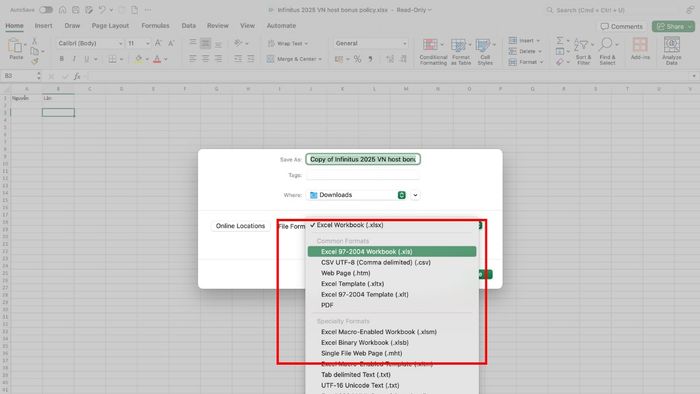Open the Read-Only title dropdown

tap(414, 10)
